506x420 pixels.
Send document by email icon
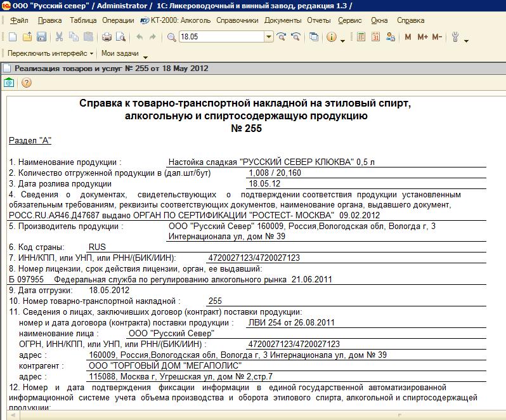coord(9,83)
